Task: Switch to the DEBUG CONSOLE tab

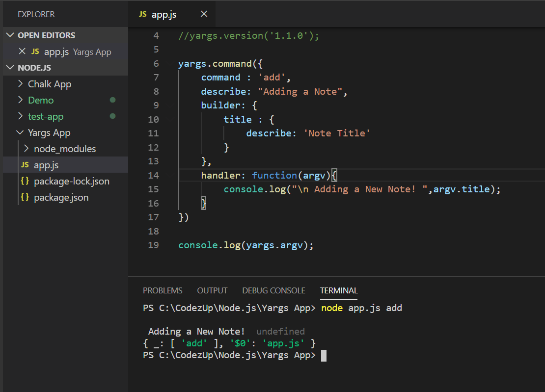Action: pos(273,290)
